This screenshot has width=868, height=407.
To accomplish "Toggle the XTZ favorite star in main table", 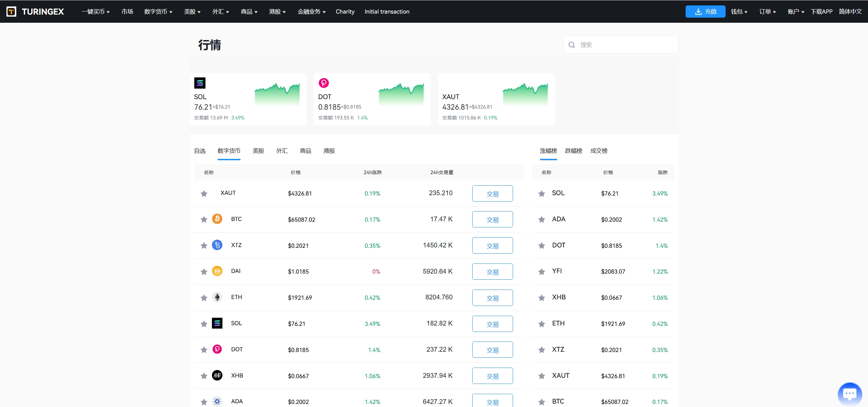I will pos(204,245).
